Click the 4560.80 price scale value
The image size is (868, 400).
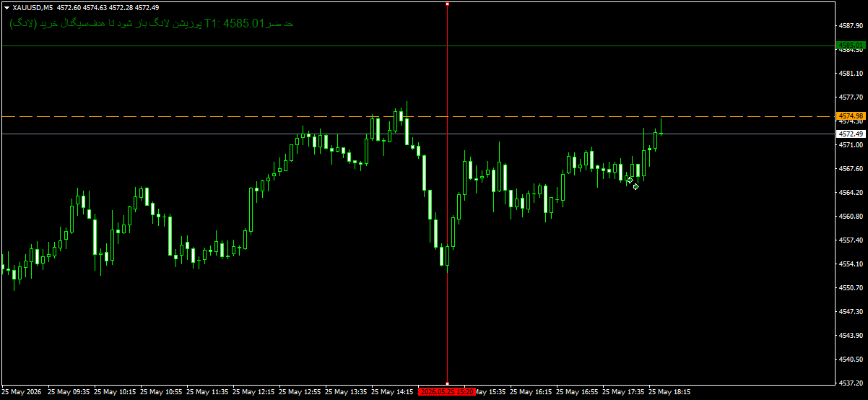851,217
